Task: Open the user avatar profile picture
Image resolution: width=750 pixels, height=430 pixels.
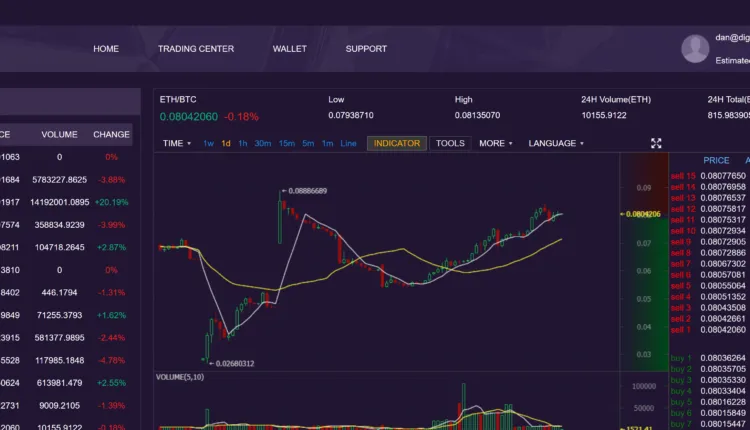Action: (695, 48)
